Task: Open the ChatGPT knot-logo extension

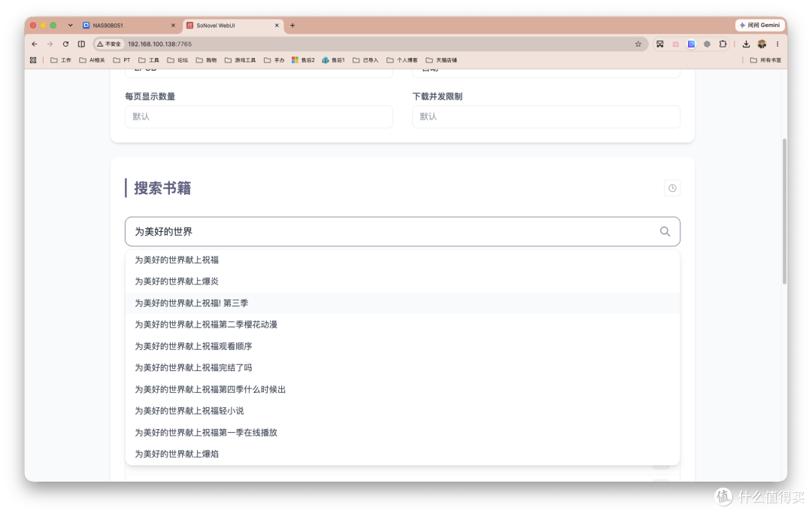Action: 707,44
